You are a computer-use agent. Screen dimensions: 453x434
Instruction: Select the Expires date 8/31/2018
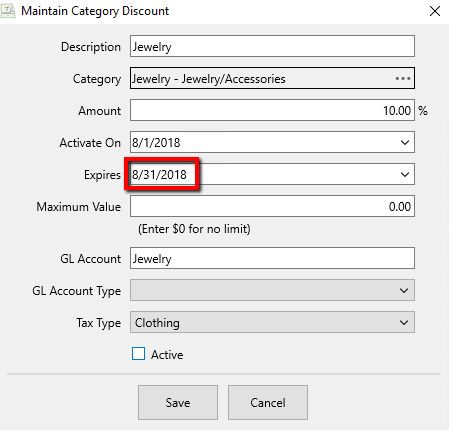(x=159, y=175)
